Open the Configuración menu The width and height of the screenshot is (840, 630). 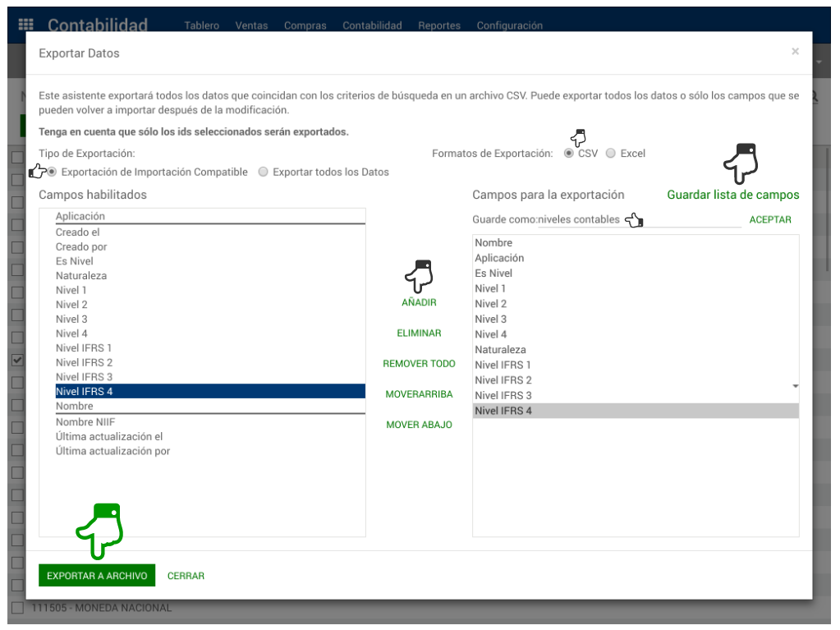tap(509, 25)
